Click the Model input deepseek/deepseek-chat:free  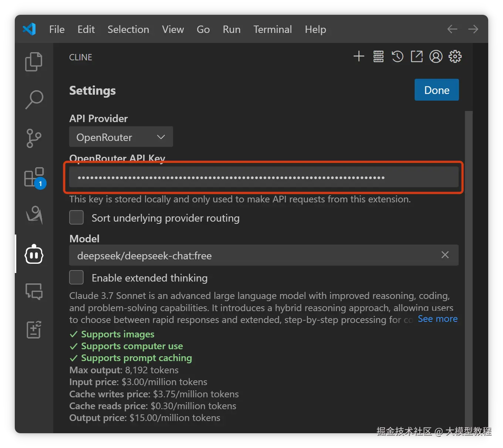pyautogui.click(x=264, y=255)
